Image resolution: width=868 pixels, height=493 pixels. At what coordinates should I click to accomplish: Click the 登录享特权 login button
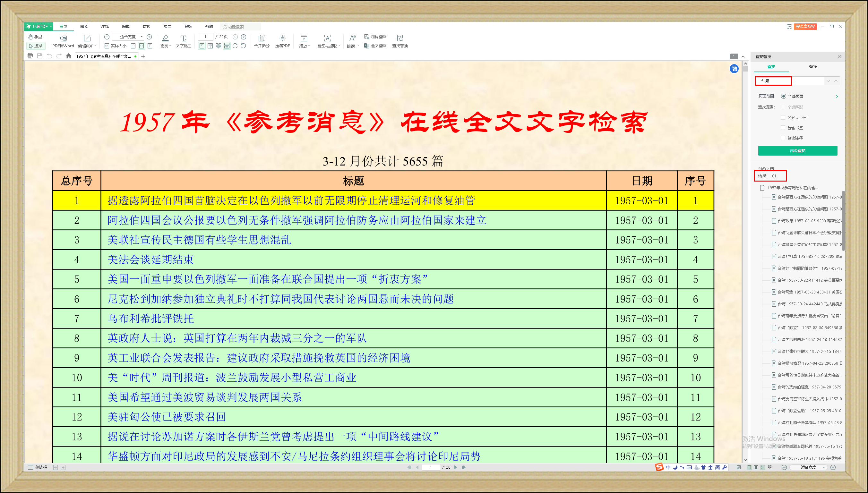tap(805, 26)
